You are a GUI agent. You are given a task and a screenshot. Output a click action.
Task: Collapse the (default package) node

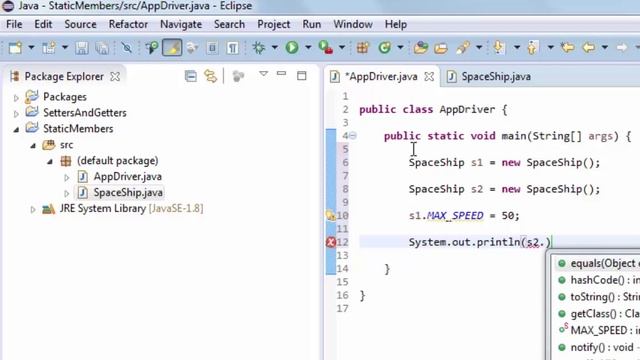(x=50, y=162)
